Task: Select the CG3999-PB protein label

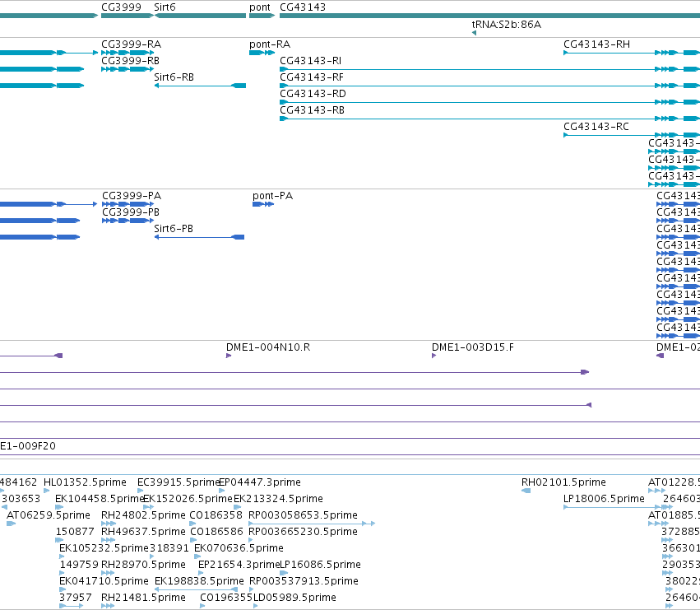Action: (131, 212)
